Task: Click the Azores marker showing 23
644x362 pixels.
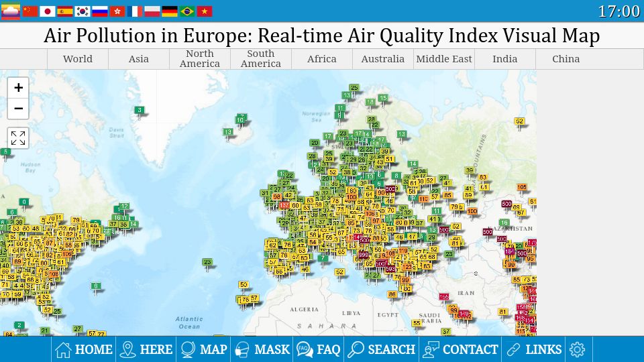Action: pyautogui.click(x=207, y=262)
